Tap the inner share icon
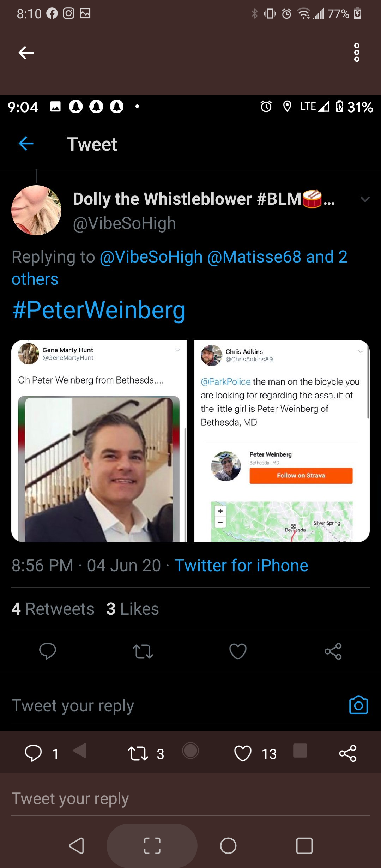This screenshot has height=868, width=381. (333, 651)
